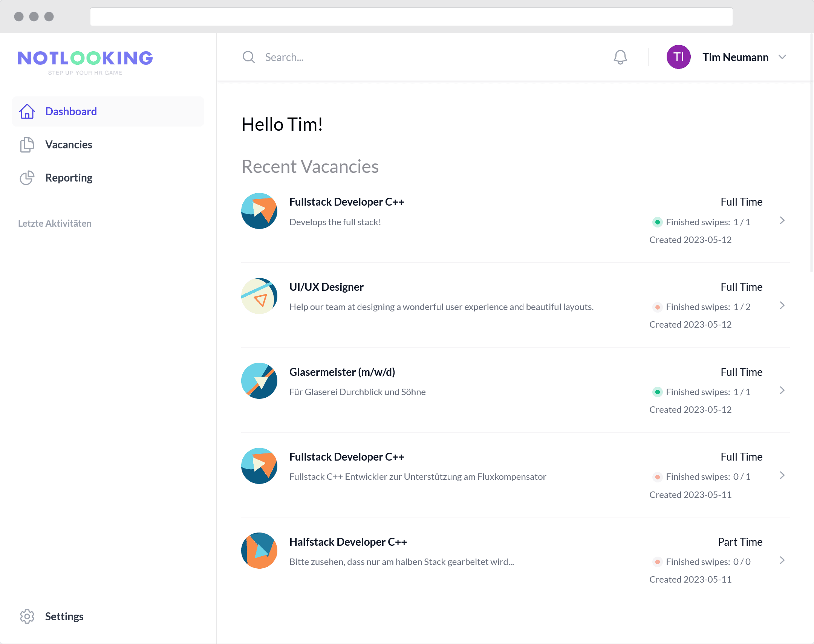
Task: Click the search magnifier icon
Action: [x=249, y=57]
